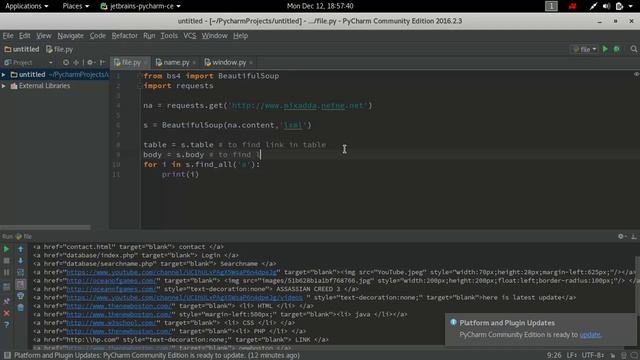The height and width of the screenshot is (360, 640).
Task: Open the Applications menu
Action: pyautogui.click(x=26, y=6)
